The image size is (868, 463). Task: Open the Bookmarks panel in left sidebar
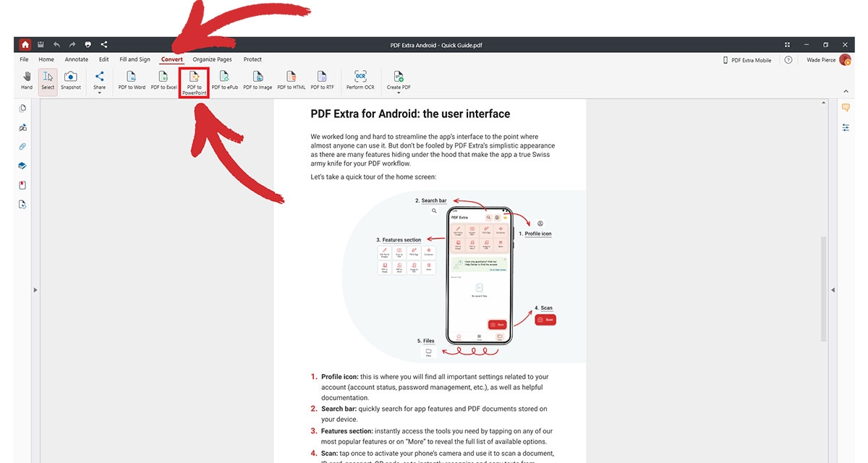(x=23, y=185)
